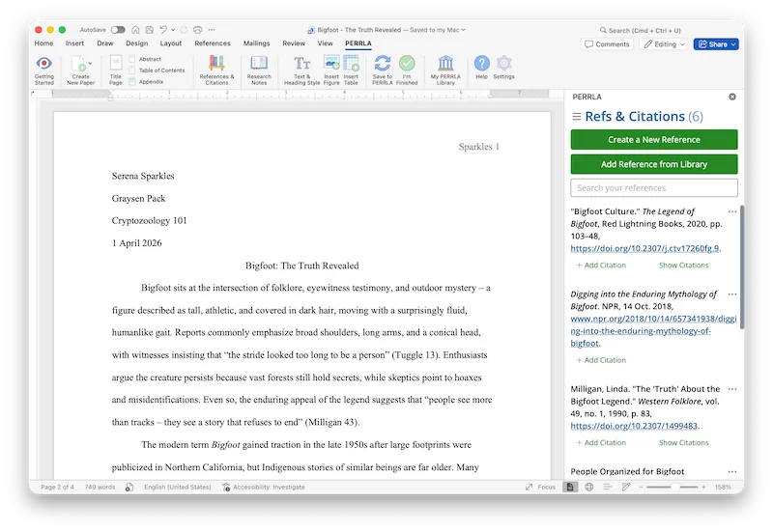This screenshot has width=773, height=532.
Task: Click in the Search your references field
Action: (x=654, y=187)
